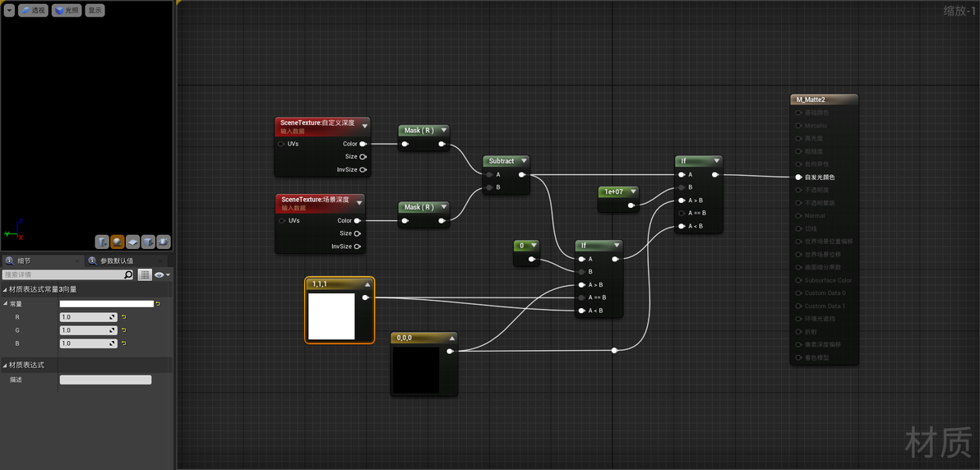Click Size output pin of 自定义深度 node
This screenshot has width=980, height=470.
click(363, 156)
